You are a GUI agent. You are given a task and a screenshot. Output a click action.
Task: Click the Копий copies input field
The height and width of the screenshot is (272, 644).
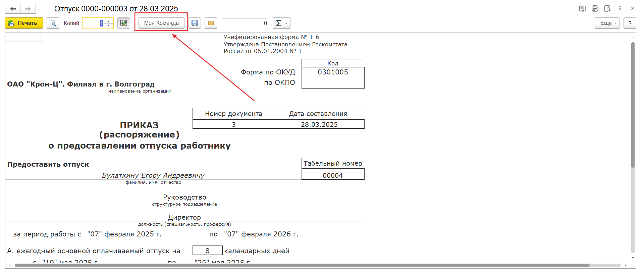(x=93, y=23)
